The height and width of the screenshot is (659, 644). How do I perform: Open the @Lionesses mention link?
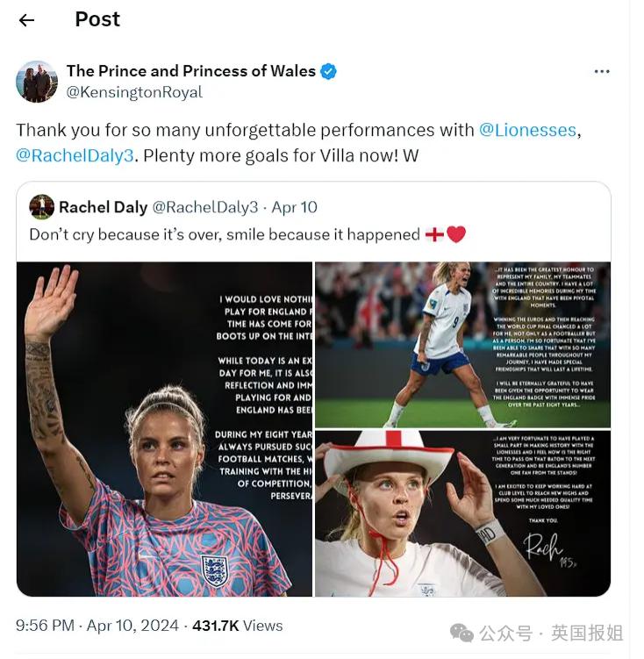point(527,130)
